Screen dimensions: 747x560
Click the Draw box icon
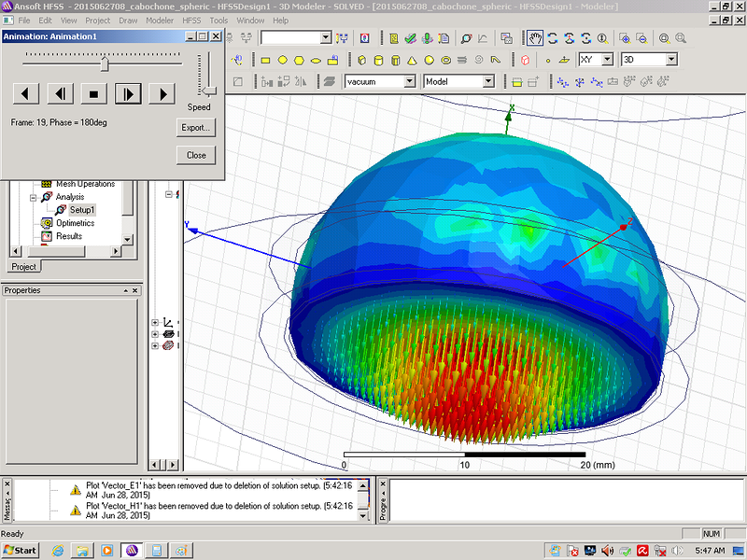(362, 60)
